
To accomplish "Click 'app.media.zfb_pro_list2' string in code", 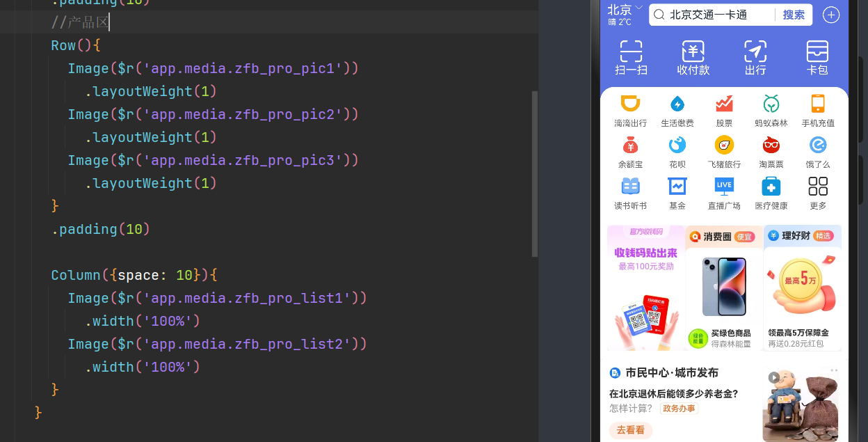I will click(247, 344).
